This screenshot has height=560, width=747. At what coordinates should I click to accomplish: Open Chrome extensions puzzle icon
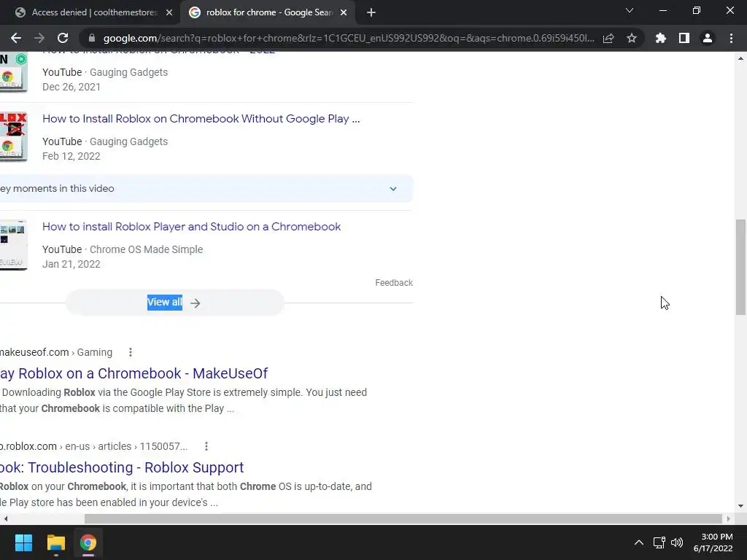pos(661,38)
